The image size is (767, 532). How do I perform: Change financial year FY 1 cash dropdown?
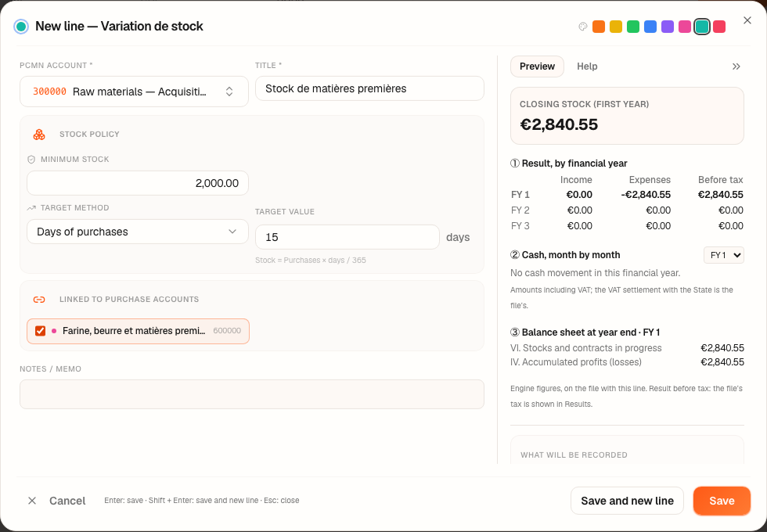(x=723, y=255)
